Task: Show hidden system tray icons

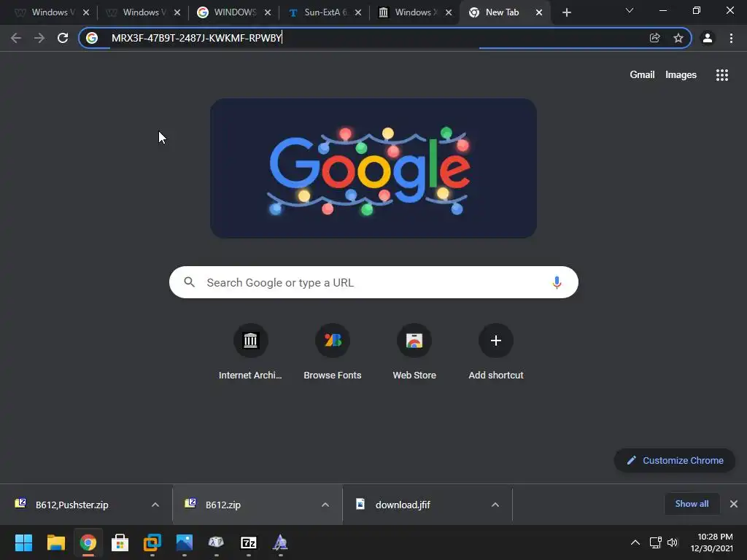Action: coord(635,542)
